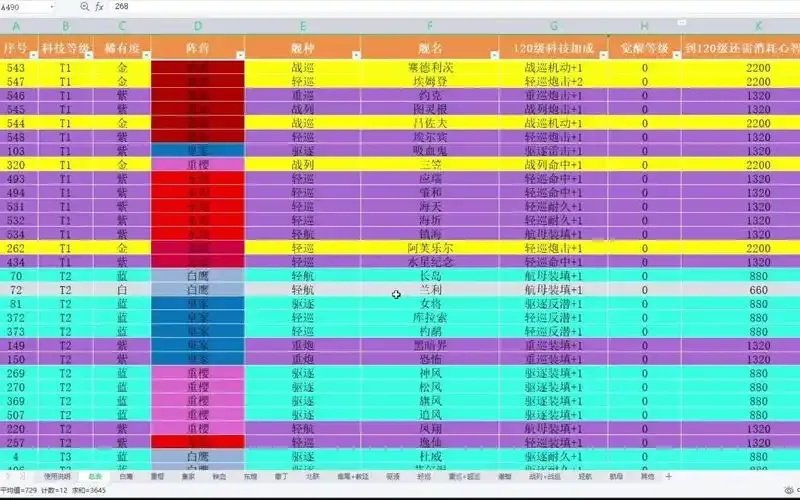The image size is (800, 500).
Task: Select the cell with ship name 阿芙乐尔
Action: [x=430, y=248]
